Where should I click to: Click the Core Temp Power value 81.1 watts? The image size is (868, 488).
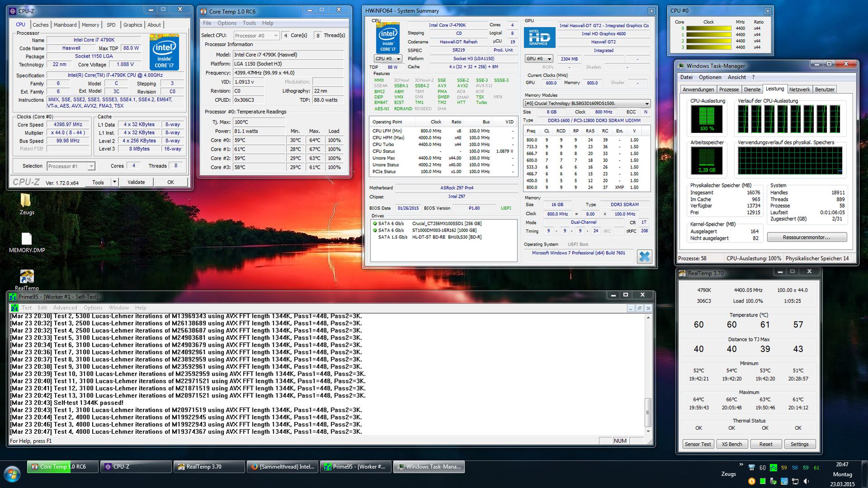pyautogui.click(x=259, y=131)
